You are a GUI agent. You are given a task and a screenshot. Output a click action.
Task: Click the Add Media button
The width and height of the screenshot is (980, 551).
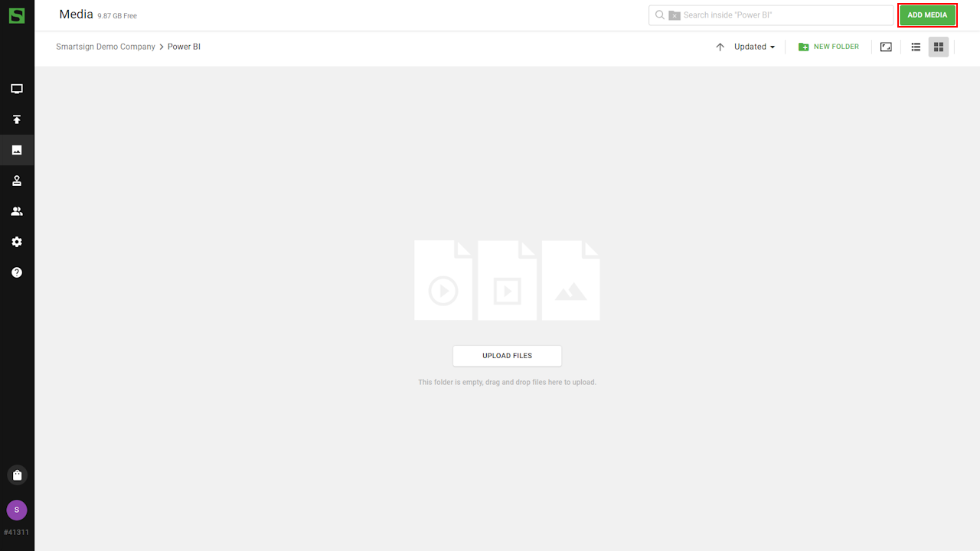[x=927, y=15]
